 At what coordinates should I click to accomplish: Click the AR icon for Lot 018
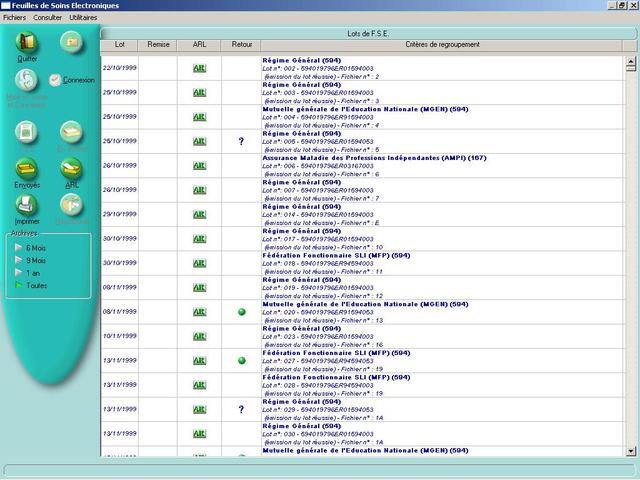coord(200,263)
